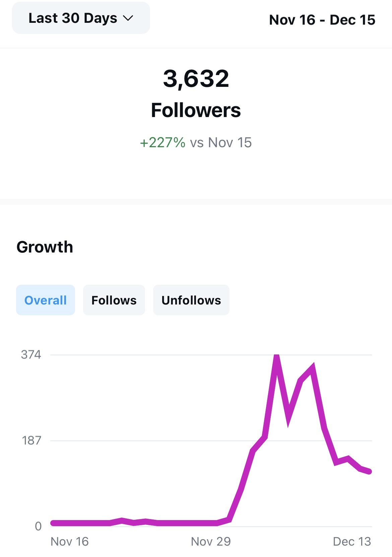Screen dimensions: 392x557
Task: Click the end point of the growth line
Action: pyautogui.click(x=369, y=471)
